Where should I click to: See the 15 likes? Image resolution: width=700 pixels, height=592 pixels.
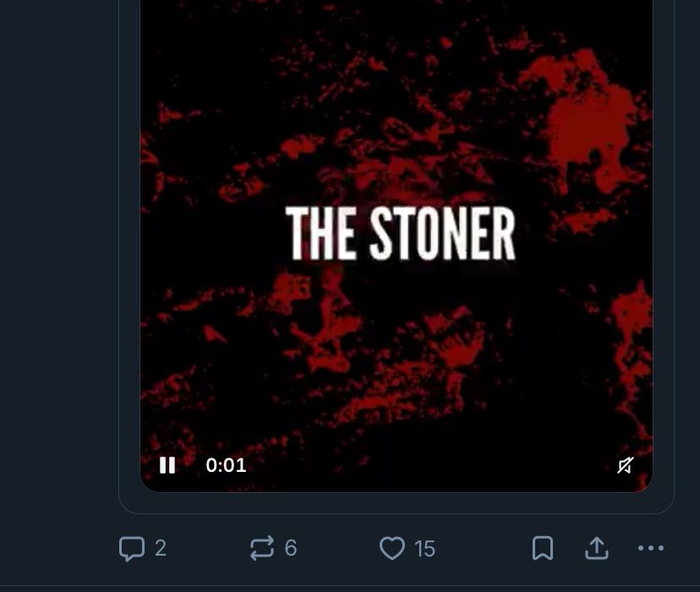[x=407, y=548]
